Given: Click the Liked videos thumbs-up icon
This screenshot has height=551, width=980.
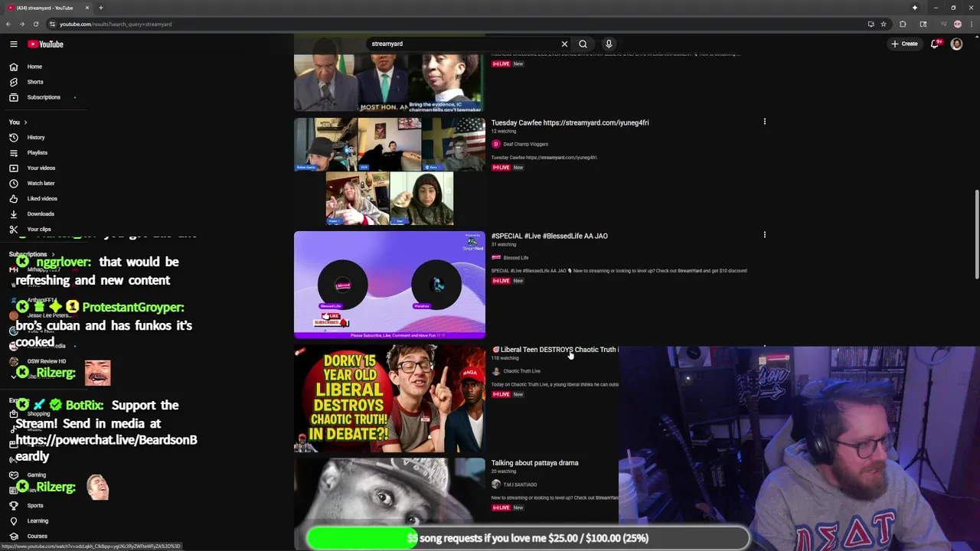Looking at the screenshot, I should [x=13, y=198].
